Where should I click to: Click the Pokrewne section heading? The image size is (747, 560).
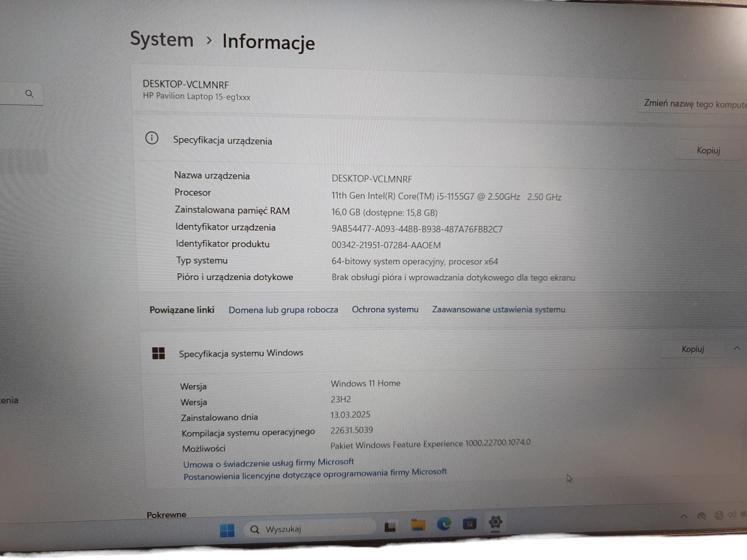(166, 515)
